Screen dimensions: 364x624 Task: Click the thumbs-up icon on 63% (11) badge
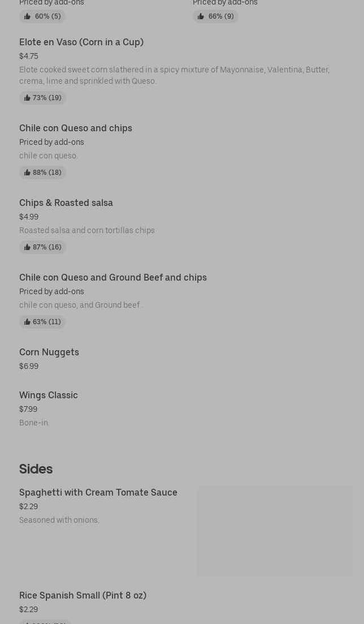pos(27,322)
